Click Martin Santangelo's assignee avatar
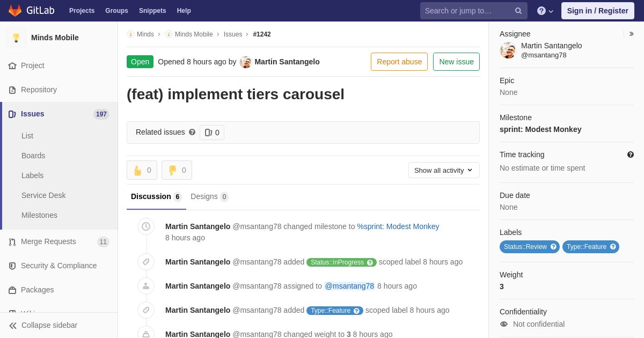Screen dimensions: 644x338 [x=508, y=50]
